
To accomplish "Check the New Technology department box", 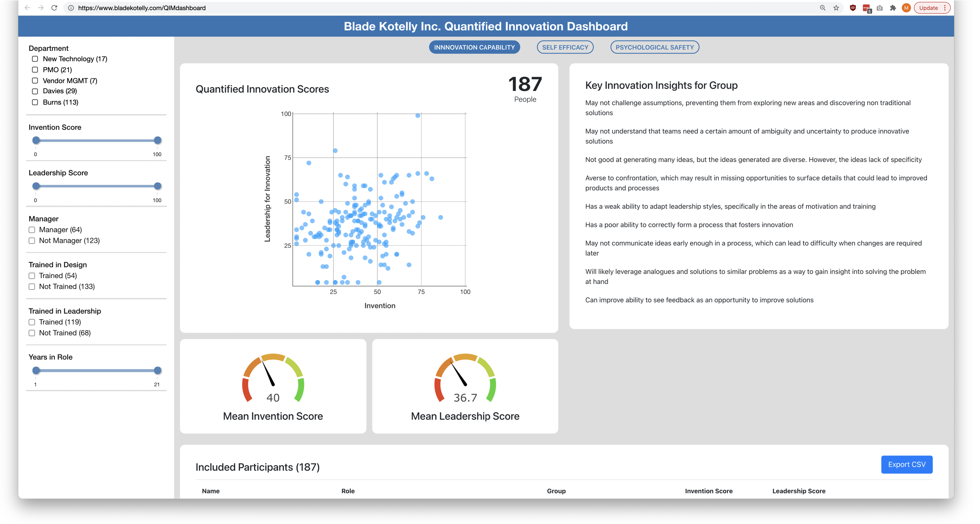I will tap(35, 59).
